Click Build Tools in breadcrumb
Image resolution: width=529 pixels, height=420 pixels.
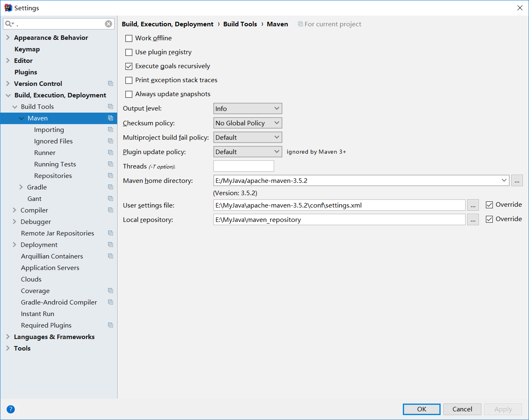coord(240,24)
